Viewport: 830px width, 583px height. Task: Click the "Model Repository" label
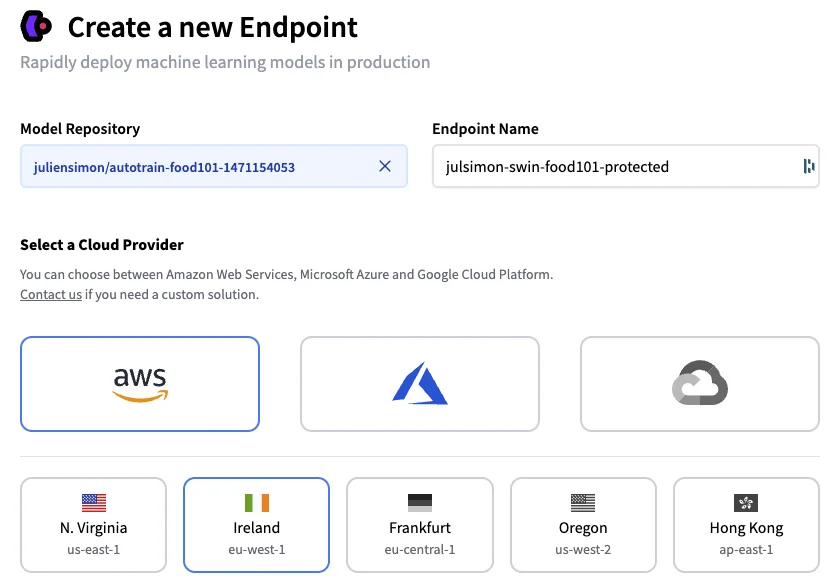point(80,129)
